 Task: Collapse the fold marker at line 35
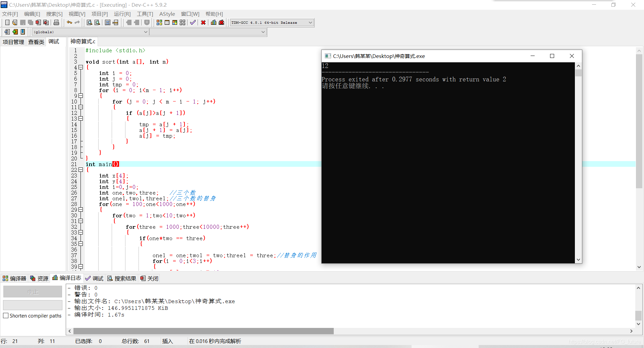click(x=81, y=244)
